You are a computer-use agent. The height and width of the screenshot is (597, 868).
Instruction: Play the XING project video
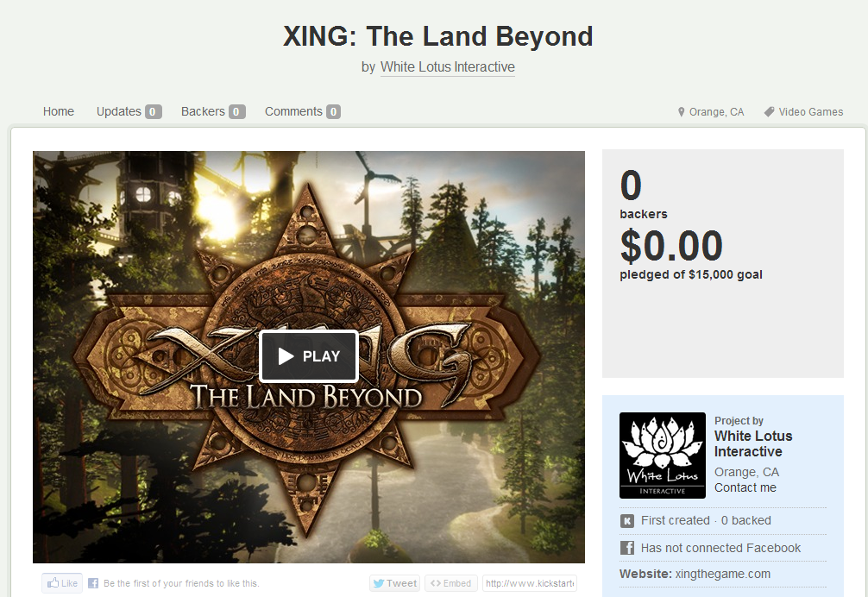[309, 355]
